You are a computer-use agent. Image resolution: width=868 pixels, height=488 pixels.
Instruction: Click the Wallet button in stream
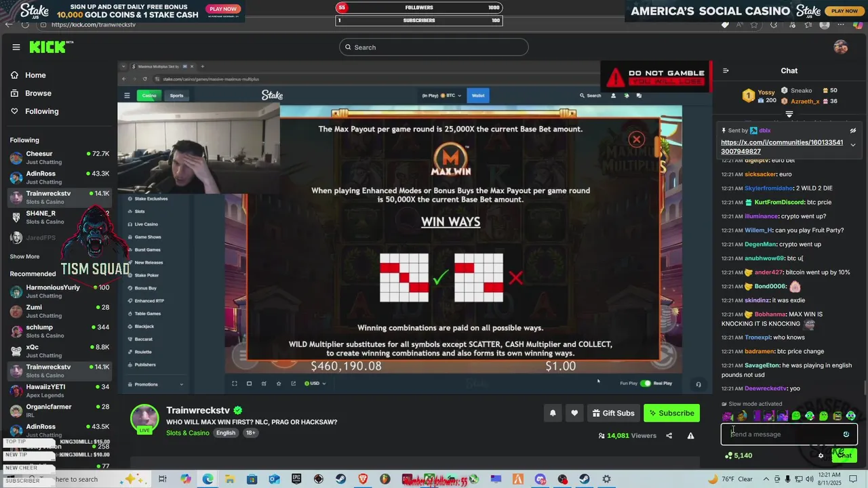click(478, 96)
